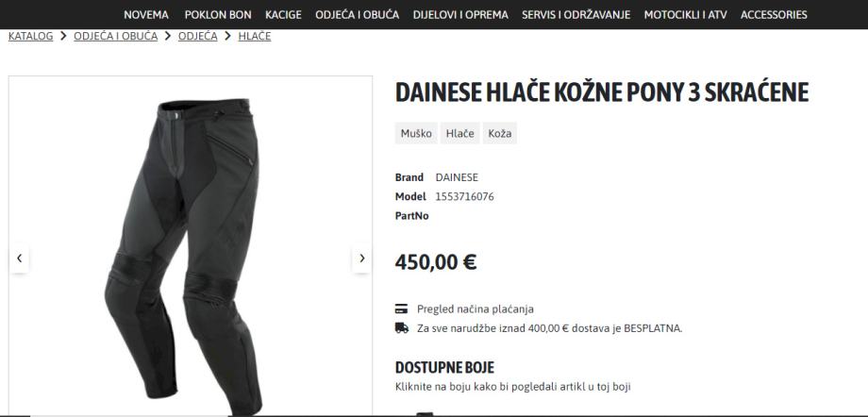Viewport: 868px width, 417px height.
Task: Open the DIJELOVI I OPREMA menu
Action: tap(460, 15)
